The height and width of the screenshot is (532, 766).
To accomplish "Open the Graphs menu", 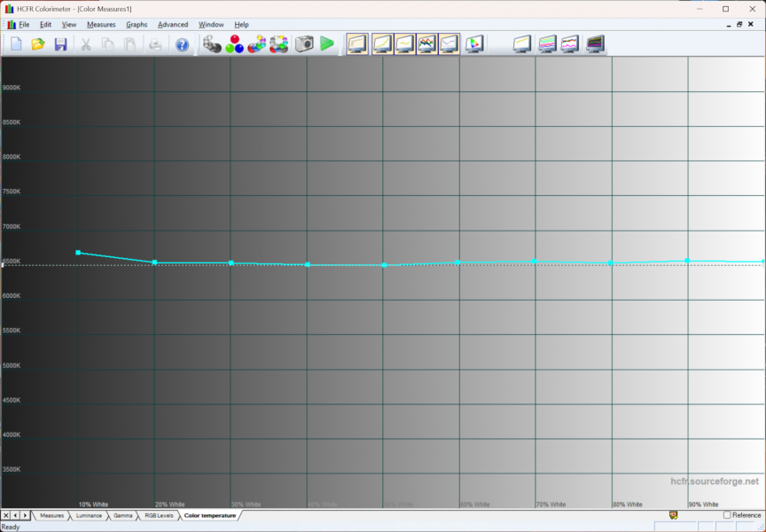I will (x=137, y=25).
